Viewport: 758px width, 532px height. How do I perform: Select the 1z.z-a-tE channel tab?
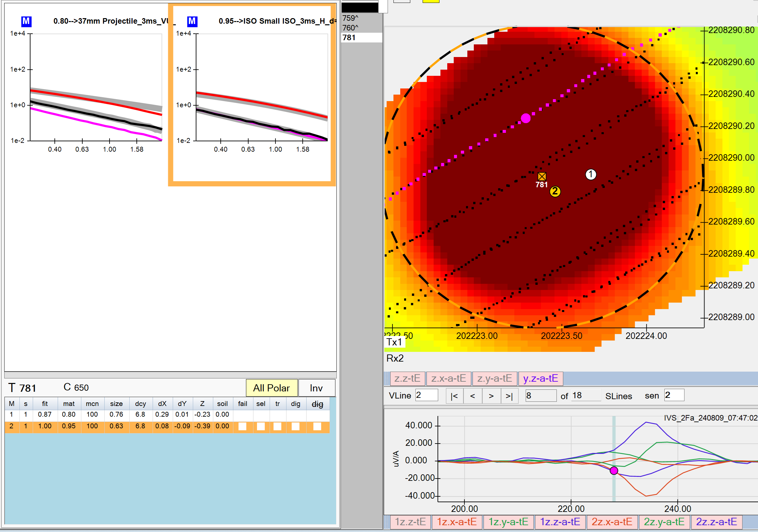[x=560, y=522]
